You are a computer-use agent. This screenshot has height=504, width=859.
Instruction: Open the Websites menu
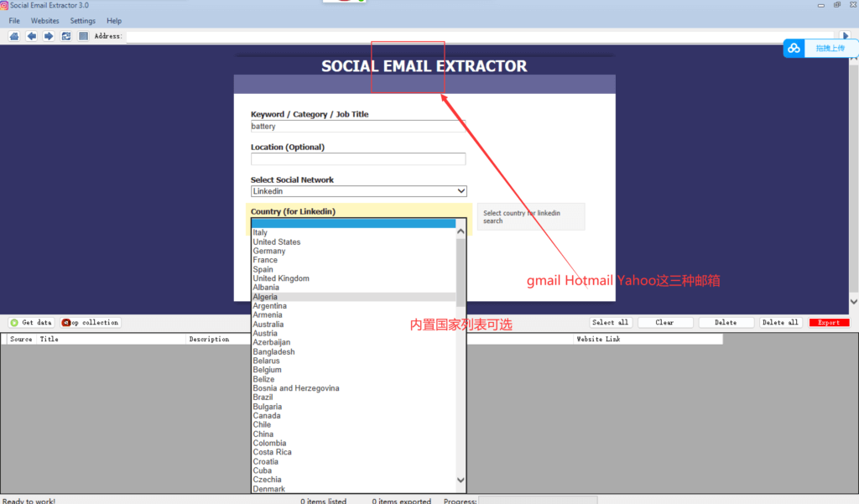coord(44,20)
